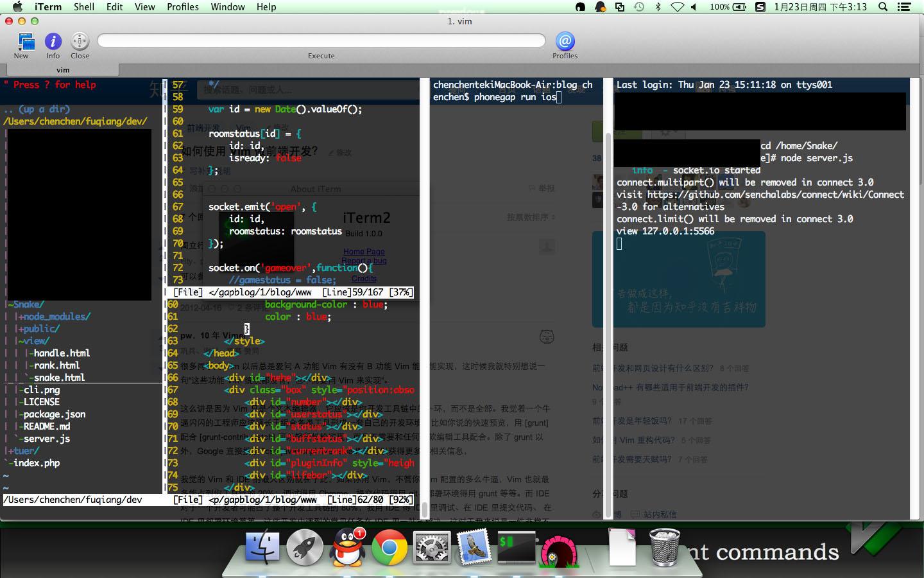Collapse the view/ directory in tree
The image size is (924, 578).
point(33,341)
